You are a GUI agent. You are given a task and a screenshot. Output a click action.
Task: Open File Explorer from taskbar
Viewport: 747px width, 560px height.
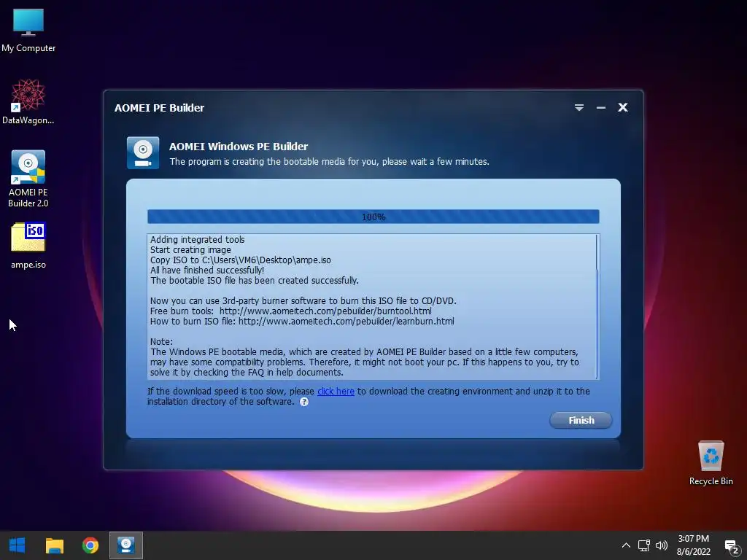[x=54, y=545]
